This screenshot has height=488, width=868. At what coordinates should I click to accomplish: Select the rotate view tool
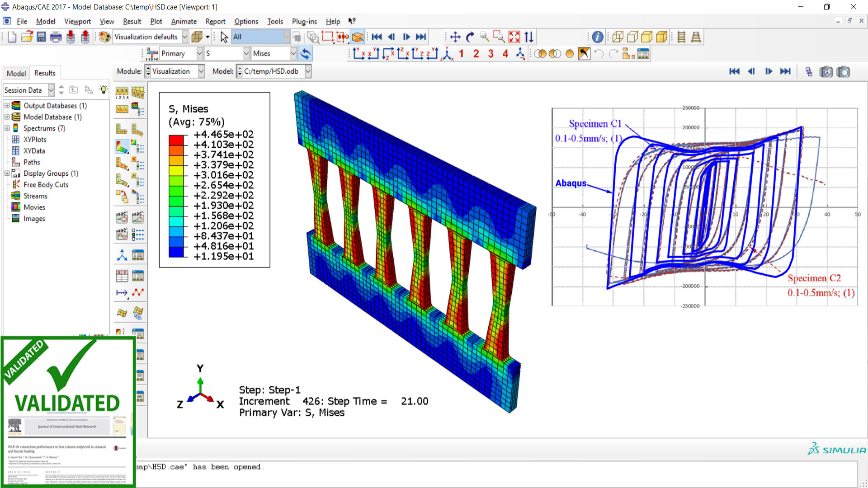(470, 37)
